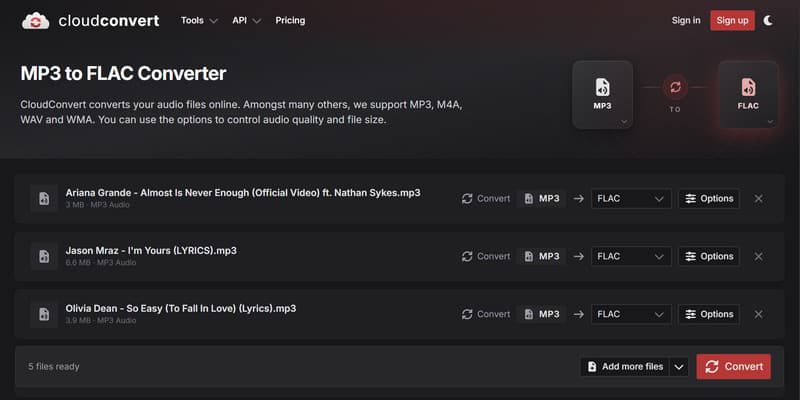
Task: Click the cloudconvert brand name text
Action: [109, 21]
